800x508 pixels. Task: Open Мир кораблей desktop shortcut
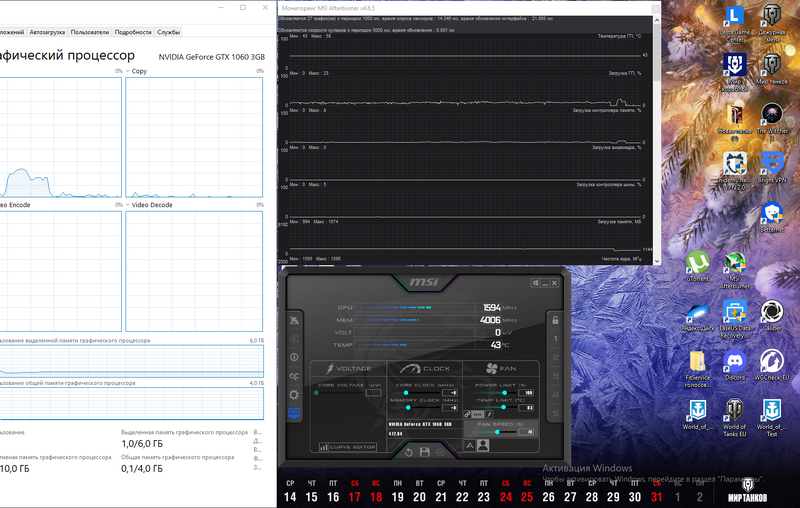pos(735,71)
